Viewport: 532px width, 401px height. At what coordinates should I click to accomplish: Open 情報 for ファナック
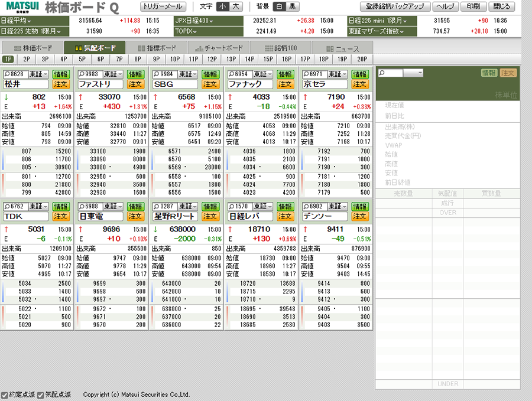(285, 74)
